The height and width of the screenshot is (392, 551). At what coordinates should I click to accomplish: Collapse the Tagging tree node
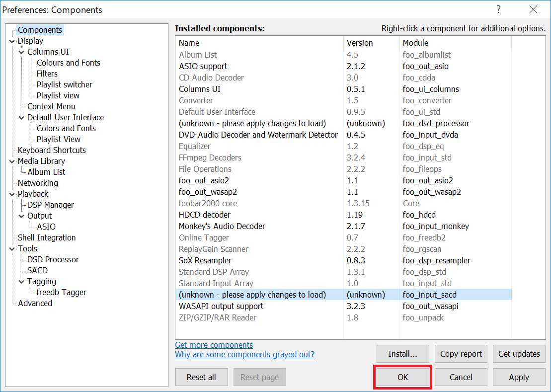click(x=21, y=282)
